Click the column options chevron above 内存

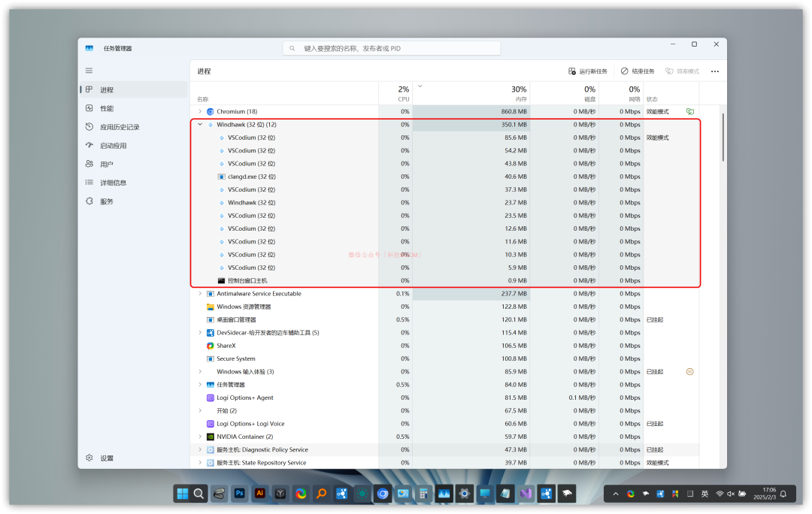click(x=420, y=86)
